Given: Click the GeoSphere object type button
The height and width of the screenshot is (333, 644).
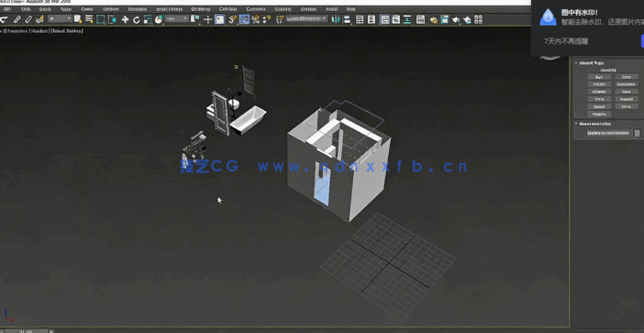Looking at the screenshot, I should tap(627, 84).
